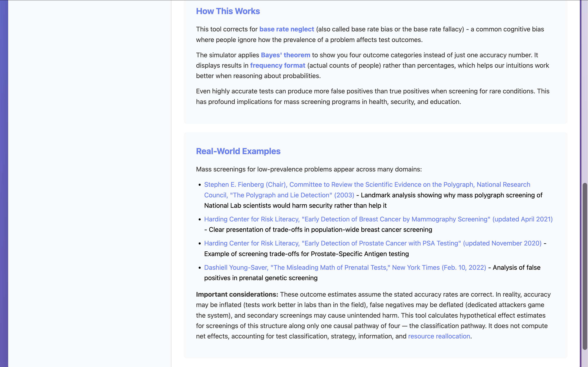Open the Fienberg polygraph committee report link
588x367 pixels.
click(367, 185)
